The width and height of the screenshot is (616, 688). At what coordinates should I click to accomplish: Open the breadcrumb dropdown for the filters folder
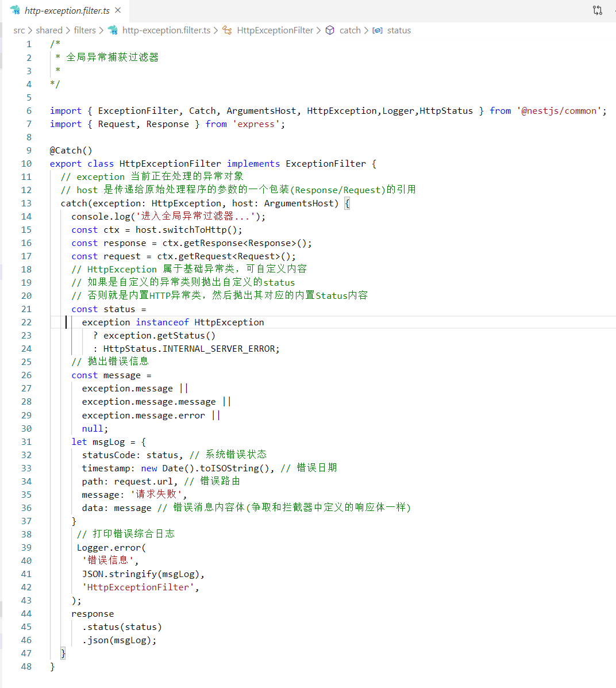pos(84,30)
